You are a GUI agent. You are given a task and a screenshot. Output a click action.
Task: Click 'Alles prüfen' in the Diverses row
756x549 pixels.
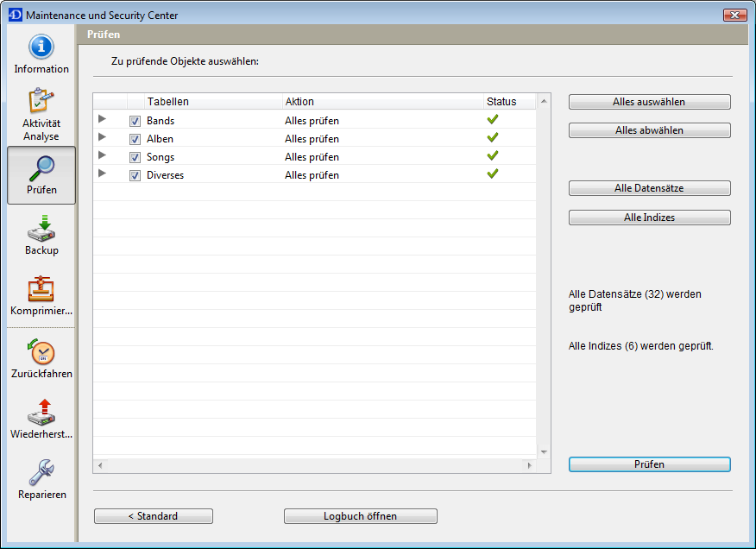tap(312, 175)
